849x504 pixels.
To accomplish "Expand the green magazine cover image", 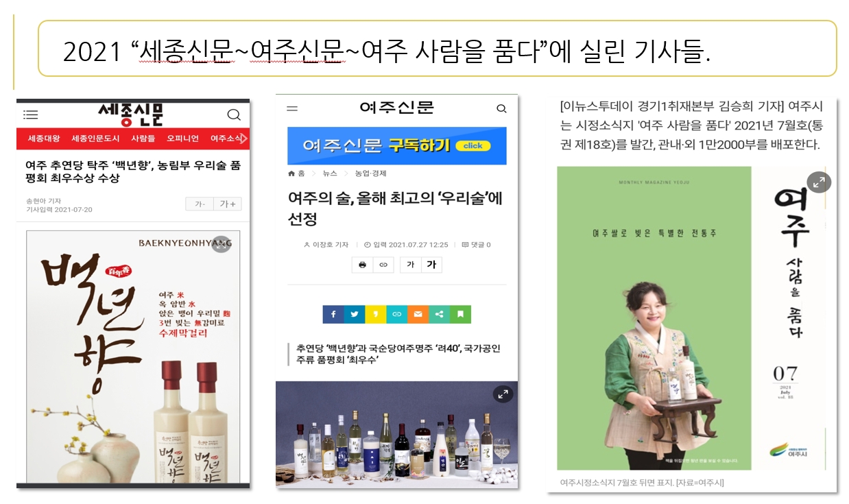I will click(819, 182).
